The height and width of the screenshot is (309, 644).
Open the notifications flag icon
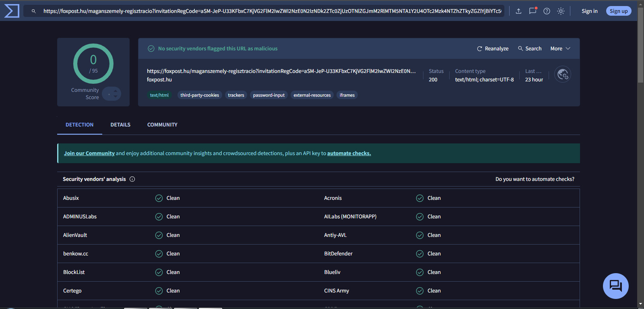[x=533, y=11]
